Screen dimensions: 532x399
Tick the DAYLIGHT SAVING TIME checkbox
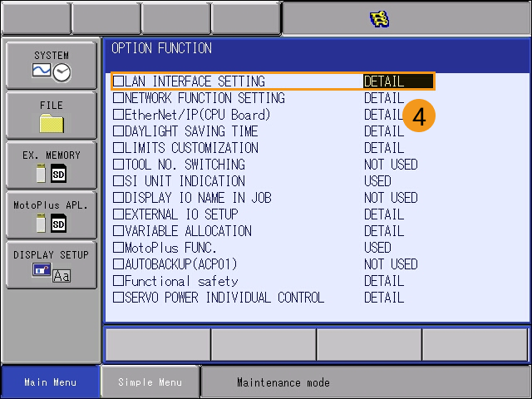pyautogui.click(x=118, y=131)
